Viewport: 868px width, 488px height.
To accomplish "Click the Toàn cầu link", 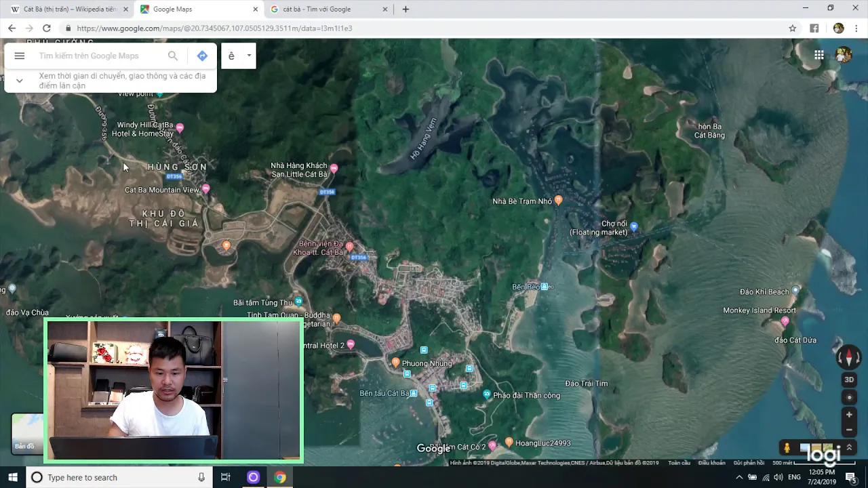I will coord(679,463).
